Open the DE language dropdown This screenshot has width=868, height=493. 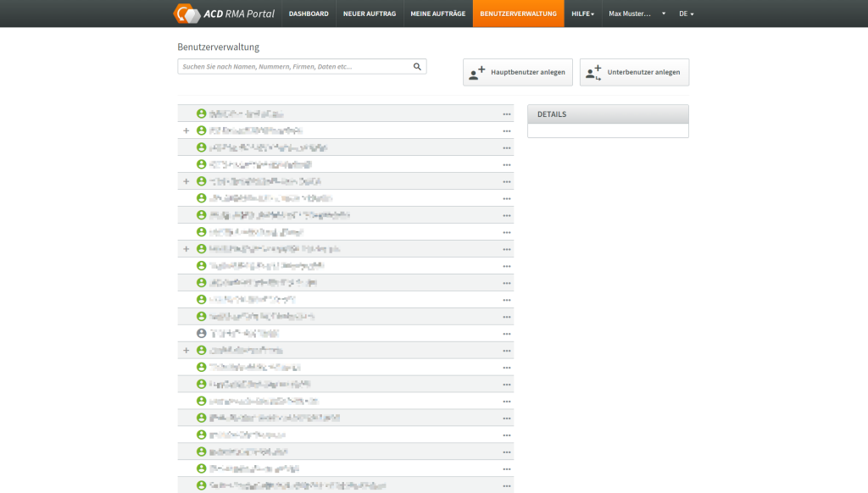click(x=687, y=14)
